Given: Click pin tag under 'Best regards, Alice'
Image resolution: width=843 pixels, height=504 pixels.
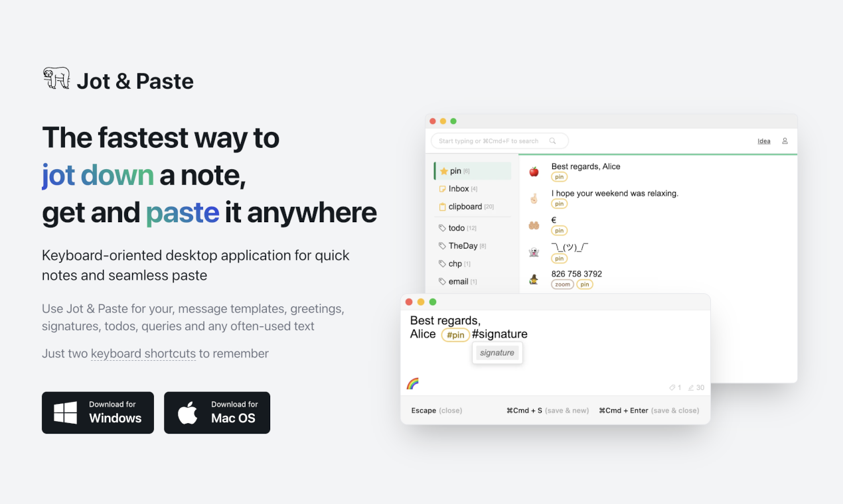Looking at the screenshot, I should click(x=560, y=177).
